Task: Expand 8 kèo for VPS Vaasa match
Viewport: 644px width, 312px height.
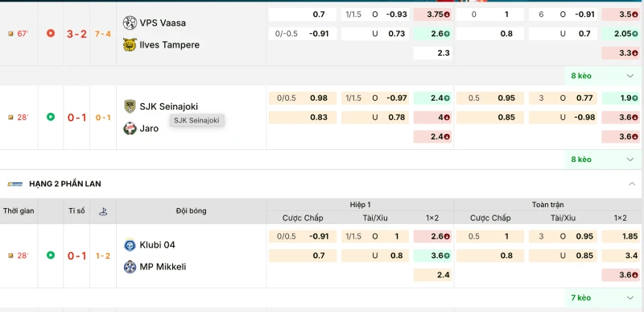Action: tap(602, 76)
